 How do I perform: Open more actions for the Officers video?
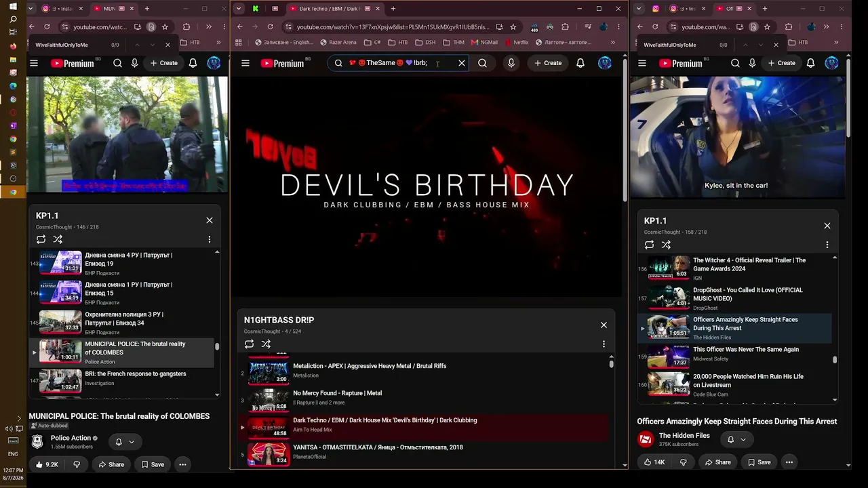[789, 462]
